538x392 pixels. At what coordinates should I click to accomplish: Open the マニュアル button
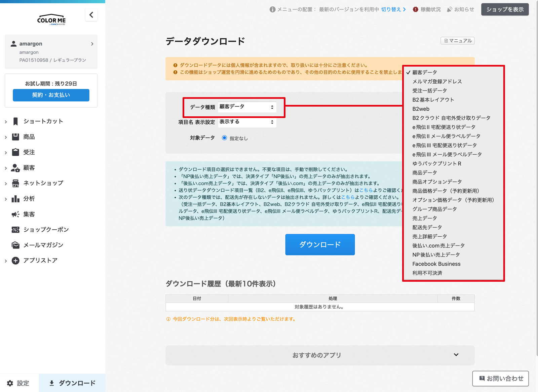[x=458, y=41]
